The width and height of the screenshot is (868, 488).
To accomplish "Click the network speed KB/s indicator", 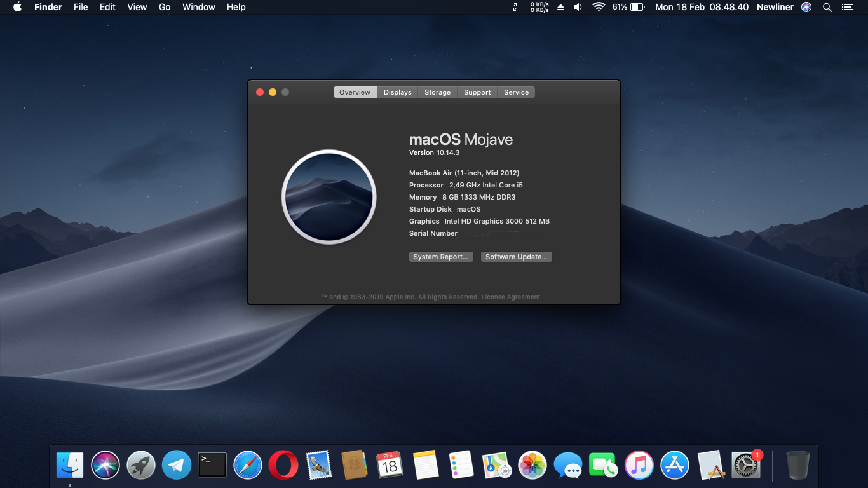I will (x=540, y=7).
